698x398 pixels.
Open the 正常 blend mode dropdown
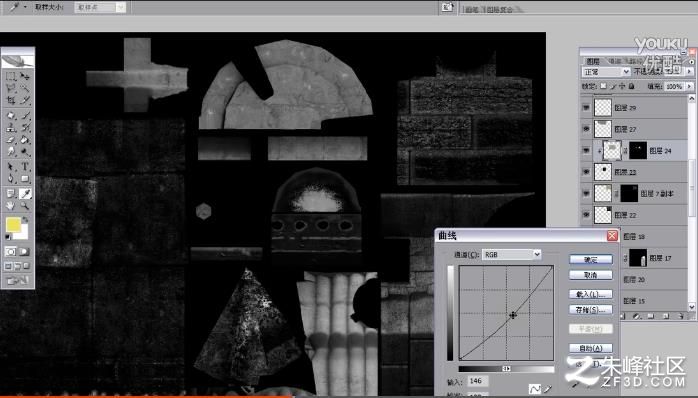click(606, 72)
